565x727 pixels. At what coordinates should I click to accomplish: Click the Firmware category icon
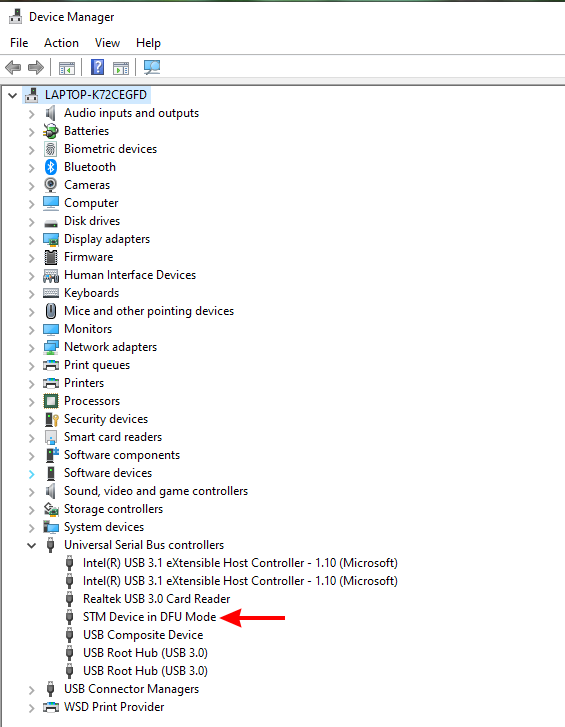pyautogui.click(x=51, y=257)
